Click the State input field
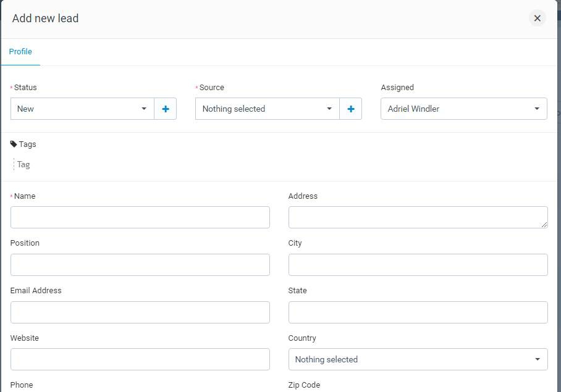The width and height of the screenshot is (561, 392). coord(418,312)
